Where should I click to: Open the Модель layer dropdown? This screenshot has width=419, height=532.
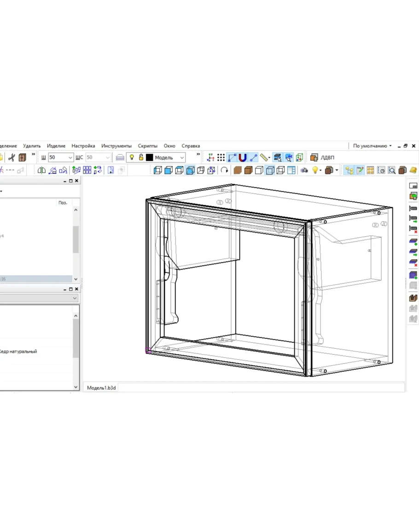[181, 158]
